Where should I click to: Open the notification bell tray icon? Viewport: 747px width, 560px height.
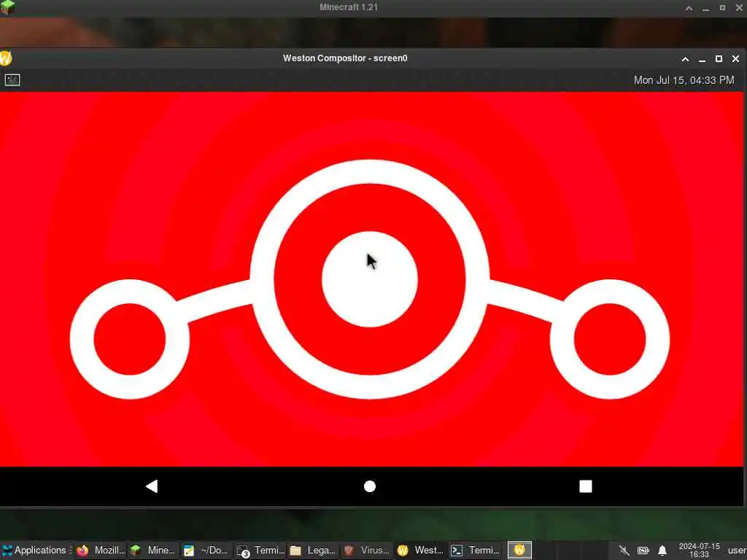(x=662, y=551)
